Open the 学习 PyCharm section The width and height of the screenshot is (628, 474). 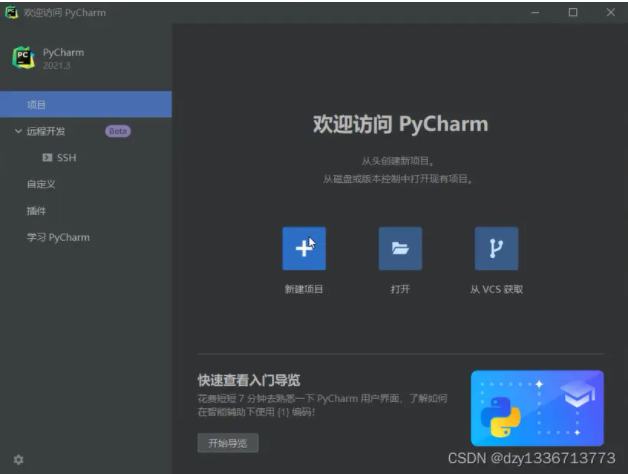tap(58, 237)
